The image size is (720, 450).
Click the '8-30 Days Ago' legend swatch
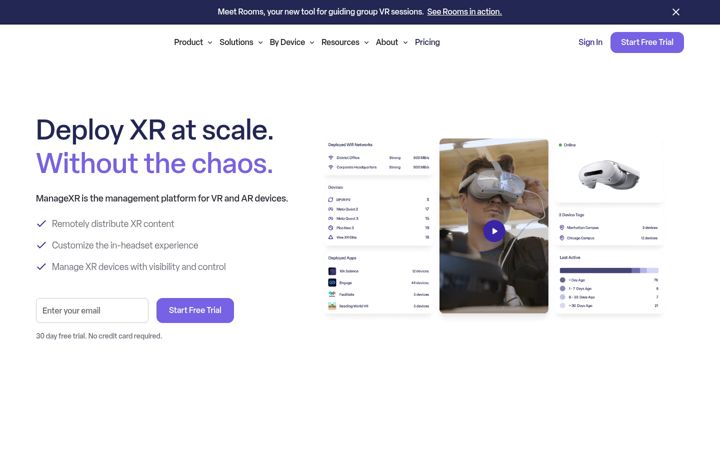point(562,297)
